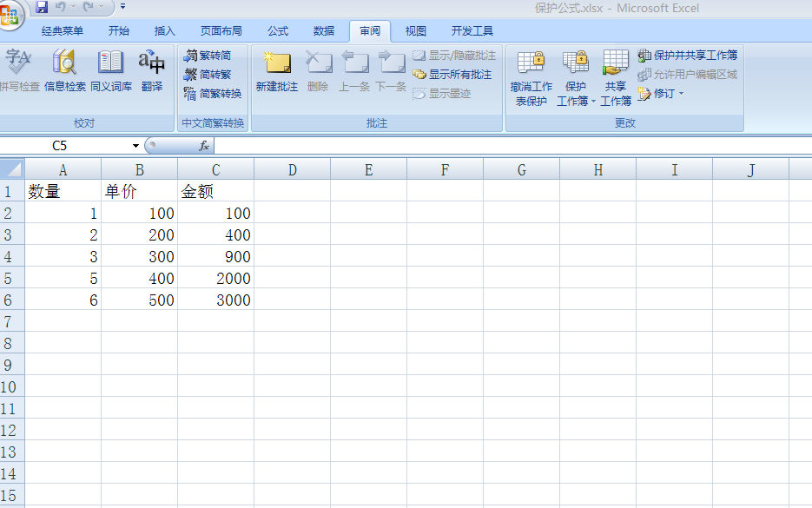Image resolution: width=812 pixels, height=508 pixels.
Task: Open the 简繁转换 dialog
Action: point(213,94)
